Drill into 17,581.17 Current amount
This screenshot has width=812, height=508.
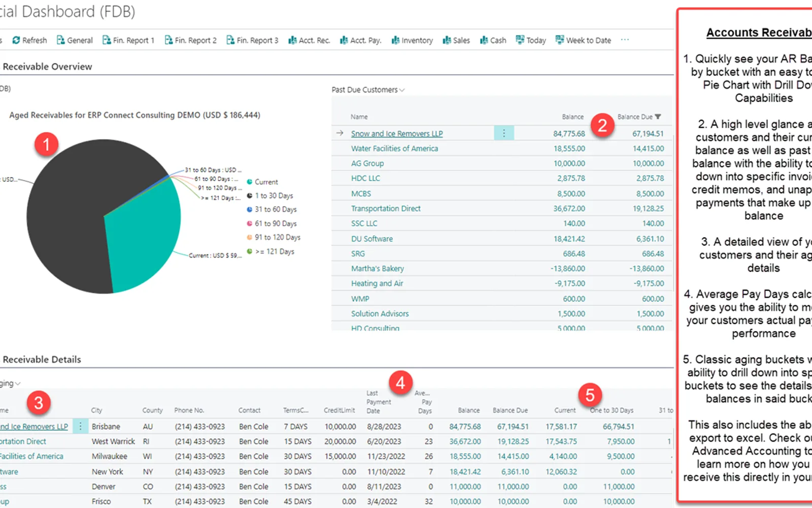point(561,427)
